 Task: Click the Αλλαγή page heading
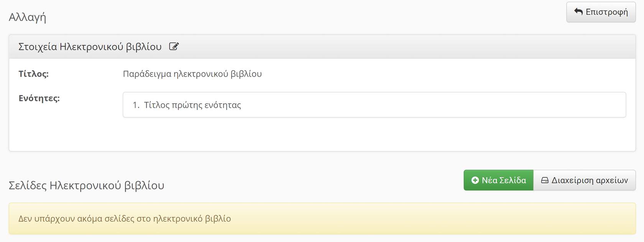27,17
